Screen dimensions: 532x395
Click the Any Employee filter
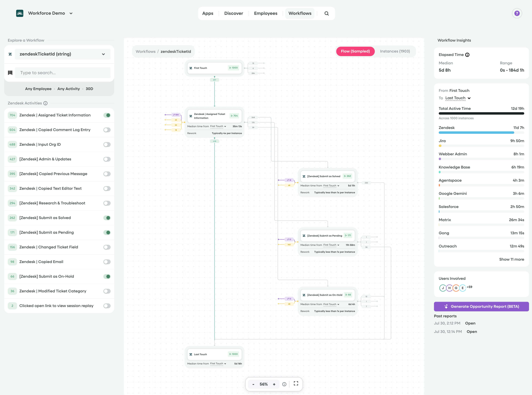pos(38,89)
